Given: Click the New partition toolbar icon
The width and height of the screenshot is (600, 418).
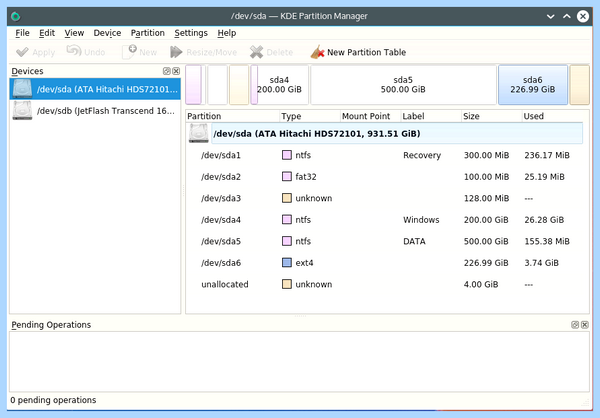Looking at the screenshot, I should [x=129, y=52].
